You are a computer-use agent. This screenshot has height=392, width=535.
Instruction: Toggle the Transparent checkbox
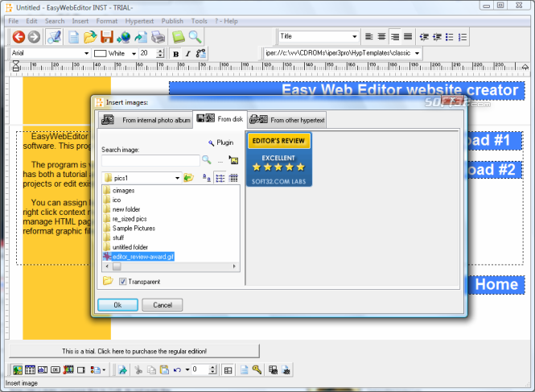coord(122,282)
